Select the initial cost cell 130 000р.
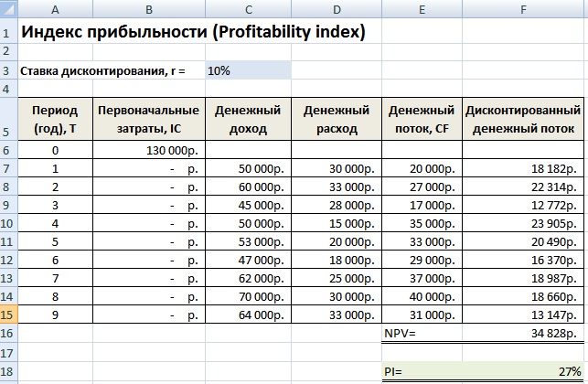 pos(149,150)
